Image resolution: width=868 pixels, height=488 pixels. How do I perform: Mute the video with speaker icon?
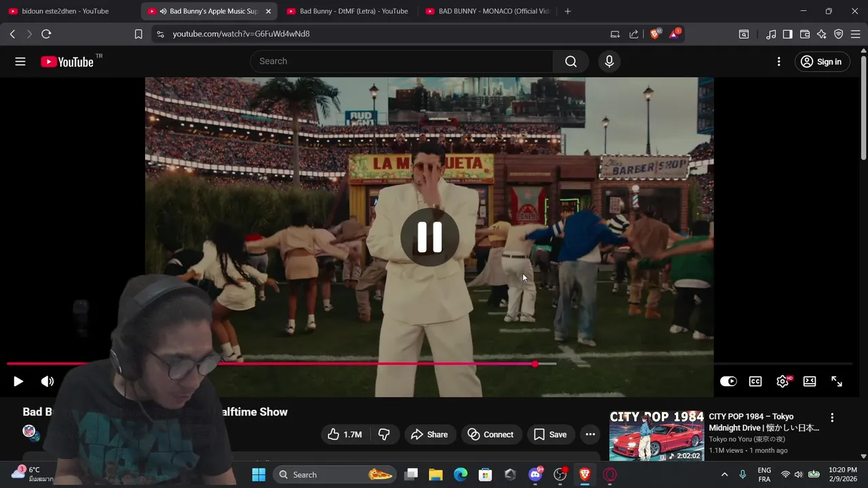(47, 382)
